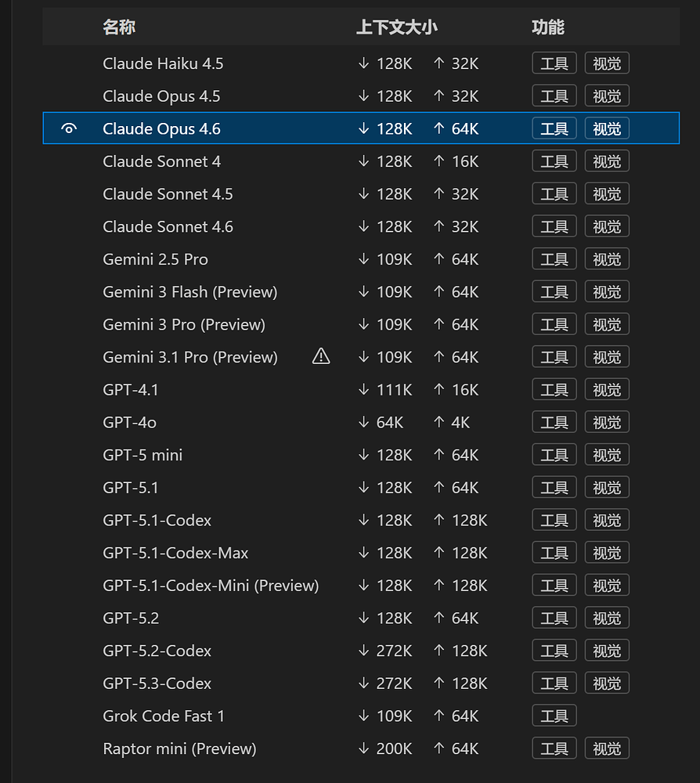This screenshot has height=783, width=700.
Task: Click 视觉 tag on Gemini 2.5 Pro
Action: [x=607, y=259]
